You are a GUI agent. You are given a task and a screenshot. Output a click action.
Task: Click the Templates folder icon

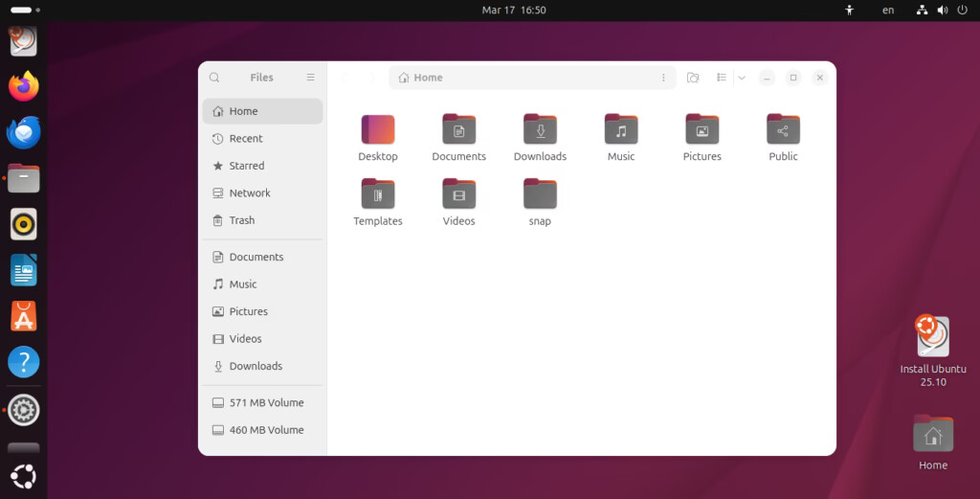point(378,195)
